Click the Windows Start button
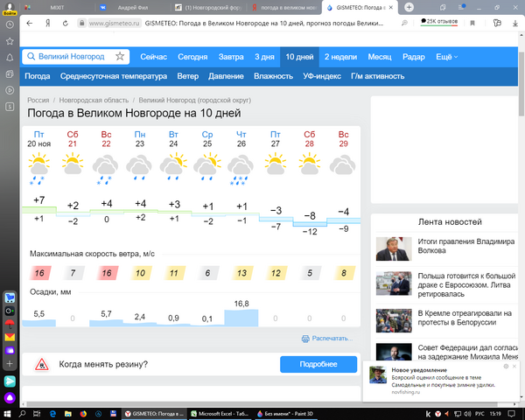 [x=10, y=413]
